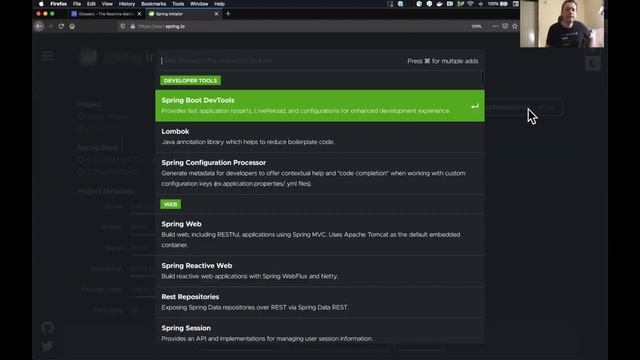The image size is (640, 360).
Task: Select Spring Boot DevTools dependency
Action: pos(320,106)
